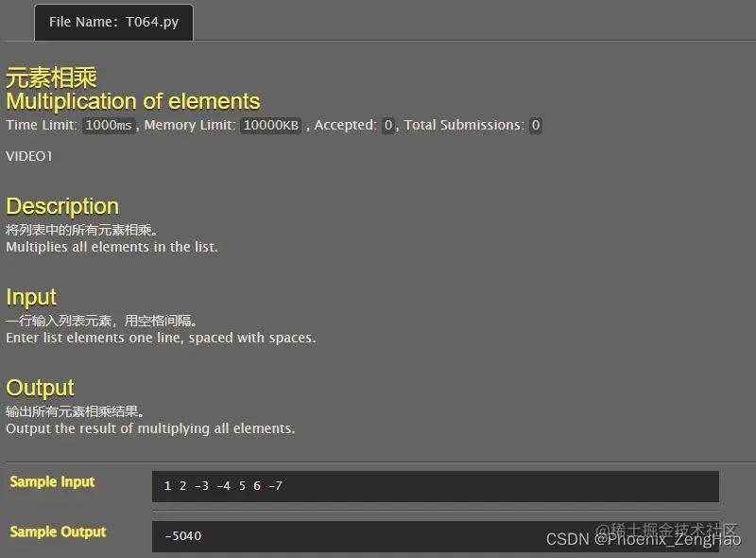
Task: Click the Time Limit: label
Action: coord(42,125)
